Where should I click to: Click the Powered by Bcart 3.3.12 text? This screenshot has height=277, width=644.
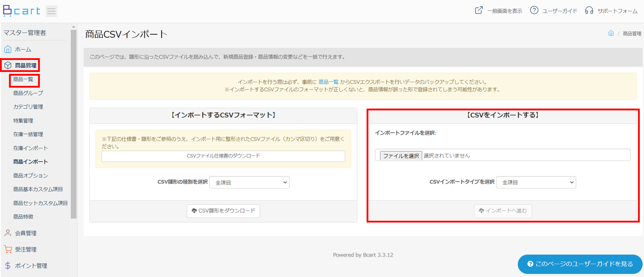tap(363, 255)
